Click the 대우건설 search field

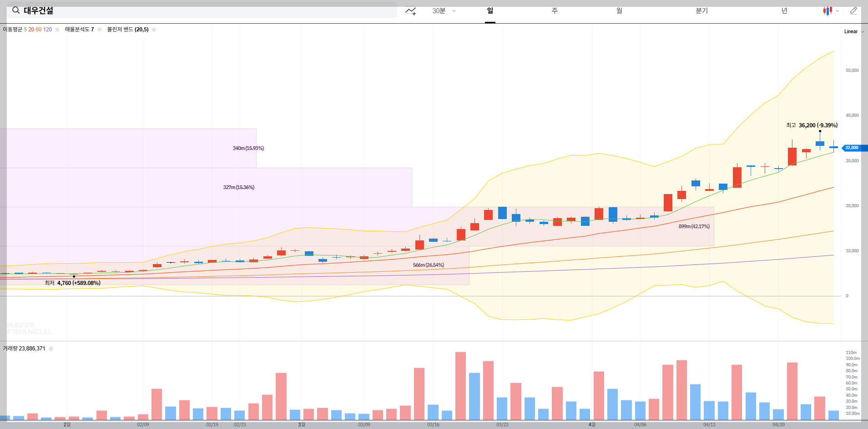tap(202, 10)
